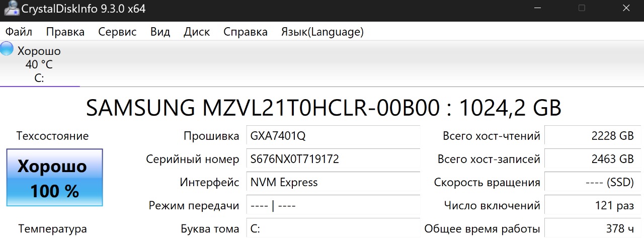The height and width of the screenshot is (238, 644).
Task: Open the Файл menu
Action: click(x=19, y=32)
